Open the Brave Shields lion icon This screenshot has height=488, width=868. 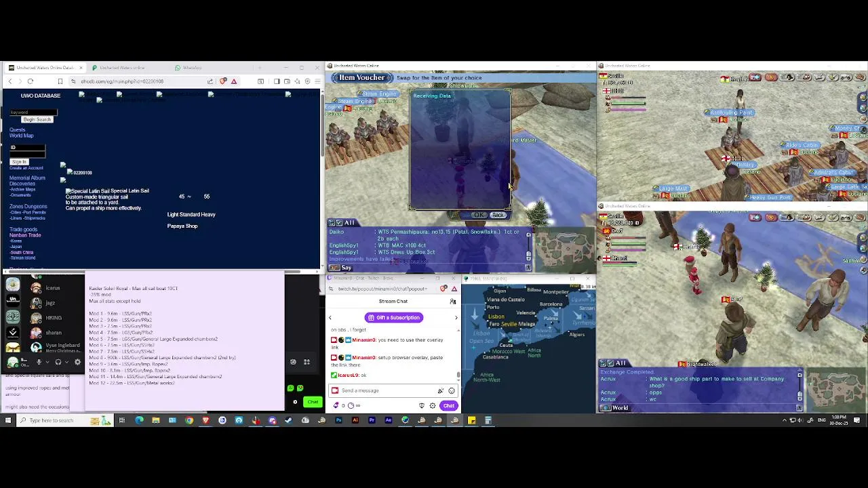point(223,81)
